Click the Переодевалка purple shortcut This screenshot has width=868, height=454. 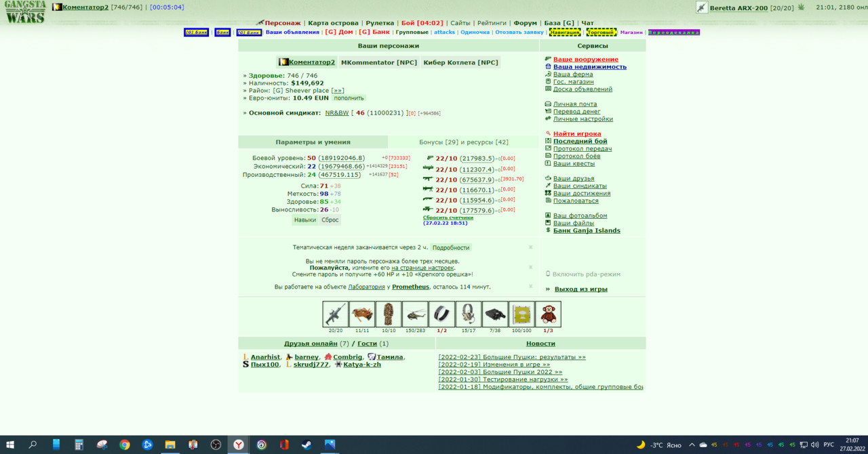coord(673,32)
